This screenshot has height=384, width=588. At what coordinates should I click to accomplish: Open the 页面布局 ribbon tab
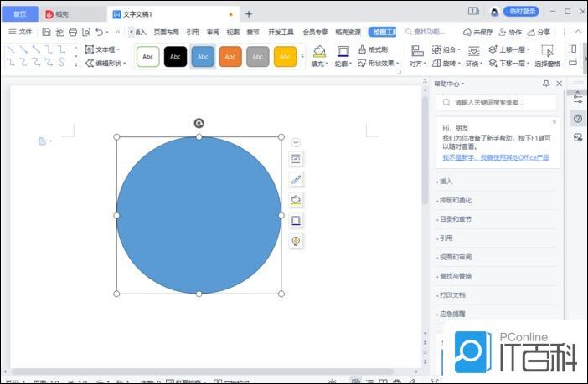click(x=166, y=32)
